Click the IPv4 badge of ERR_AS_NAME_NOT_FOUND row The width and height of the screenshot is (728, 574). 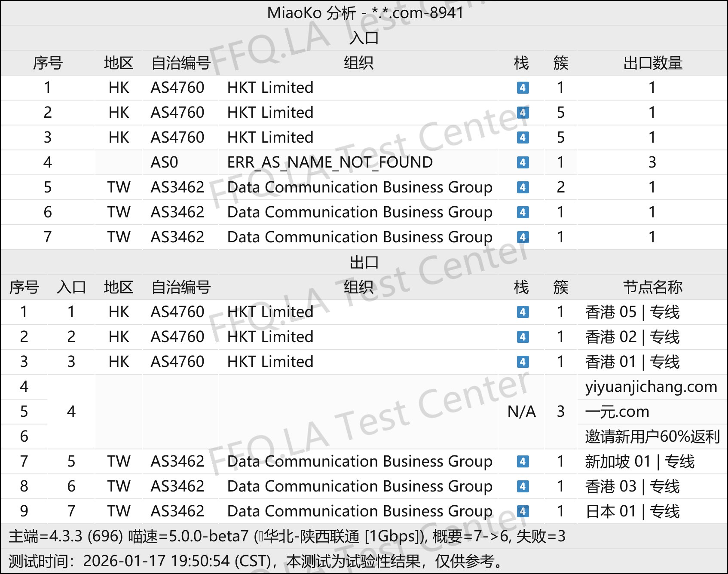(523, 162)
